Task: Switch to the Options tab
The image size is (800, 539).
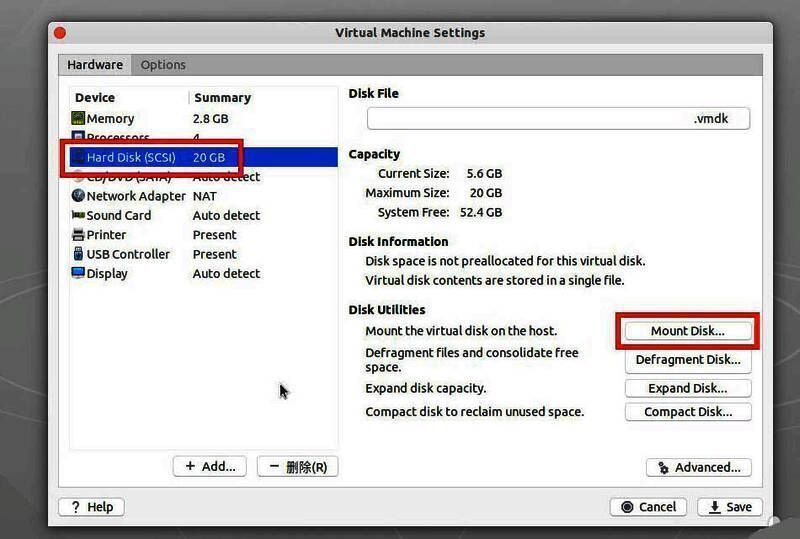Action: tap(163, 65)
